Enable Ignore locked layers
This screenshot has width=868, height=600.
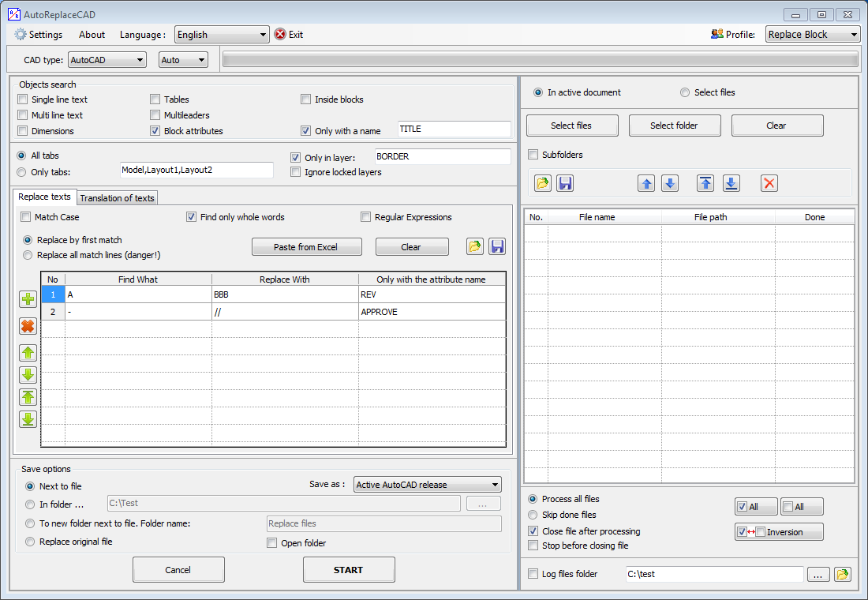click(296, 172)
